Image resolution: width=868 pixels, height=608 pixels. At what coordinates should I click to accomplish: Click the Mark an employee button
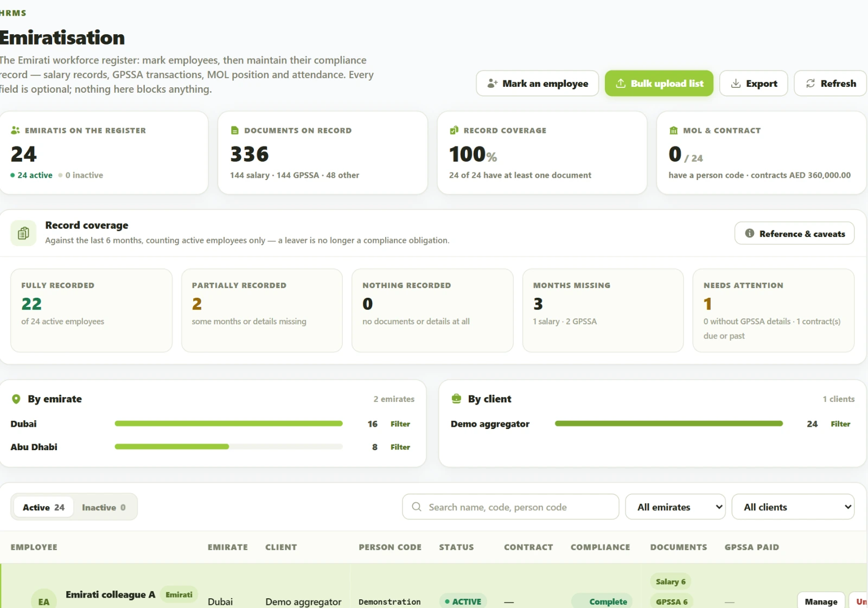click(537, 84)
